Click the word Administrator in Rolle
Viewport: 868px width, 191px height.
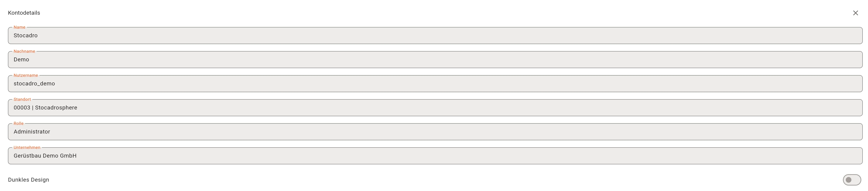pos(32,132)
